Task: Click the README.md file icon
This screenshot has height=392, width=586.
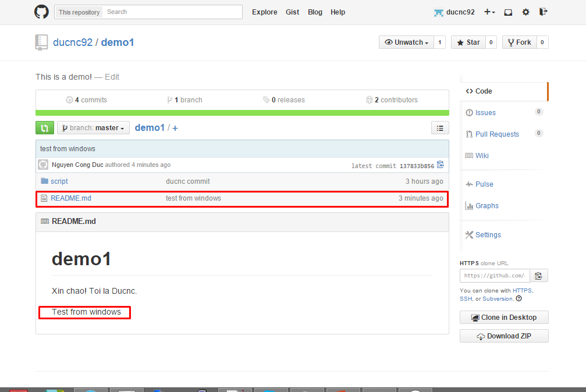Action: (x=44, y=198)
